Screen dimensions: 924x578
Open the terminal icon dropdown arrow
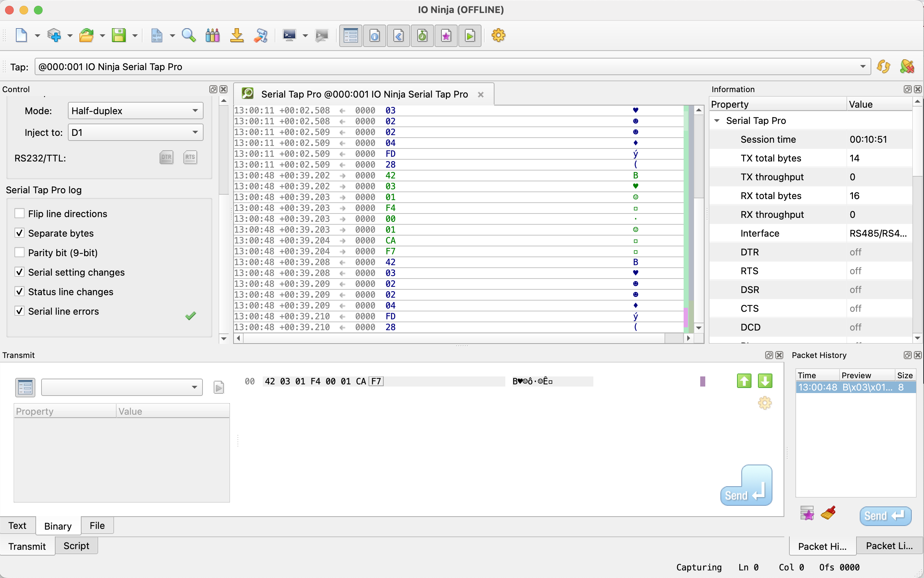[x=305, y=36]
